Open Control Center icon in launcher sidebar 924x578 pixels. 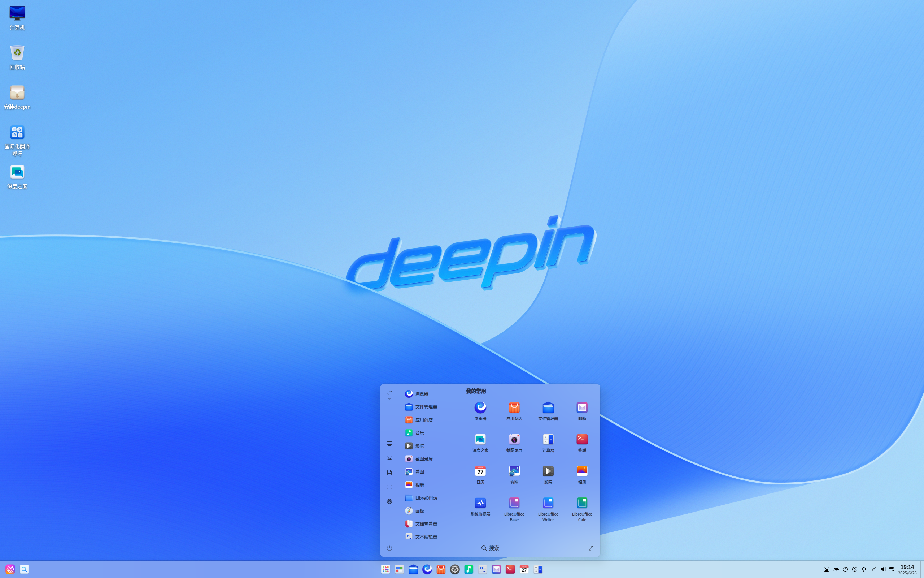(x=389, y=501)
